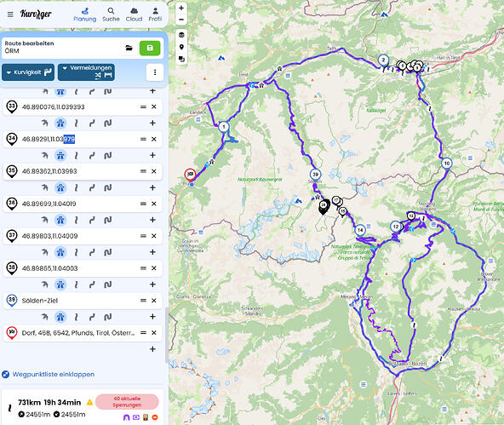Remove waypoint 33 with the X
The width and height of the screenshot is (504, 425).
coord(154,106)
